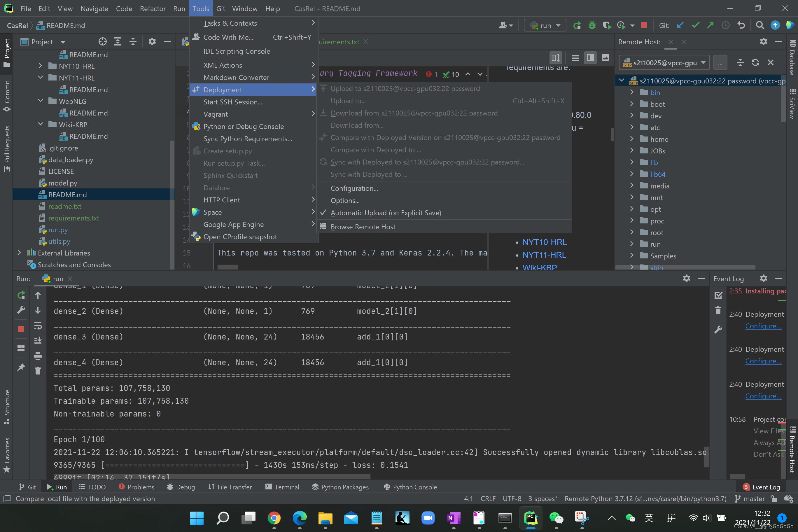Screen dimensions: 798x532
Task: Toggle Automatic Upload on Explicit Save
Action: pyautogui.click(x=385, y=213)
